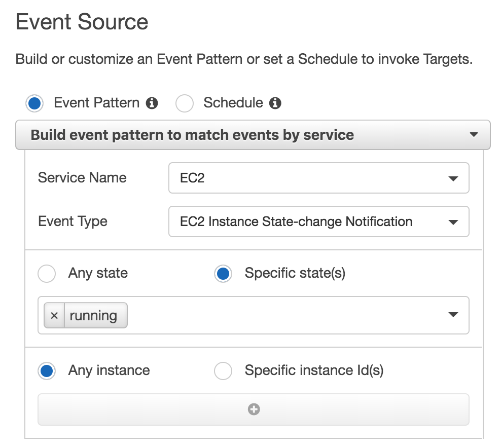Select the Any instance radio button
The image size is (501, 448).
pos(47,371)
